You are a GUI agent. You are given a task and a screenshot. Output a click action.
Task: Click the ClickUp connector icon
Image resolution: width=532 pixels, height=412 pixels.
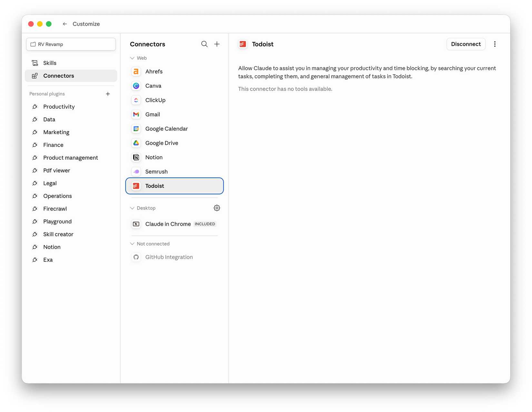tap(136, 100)
